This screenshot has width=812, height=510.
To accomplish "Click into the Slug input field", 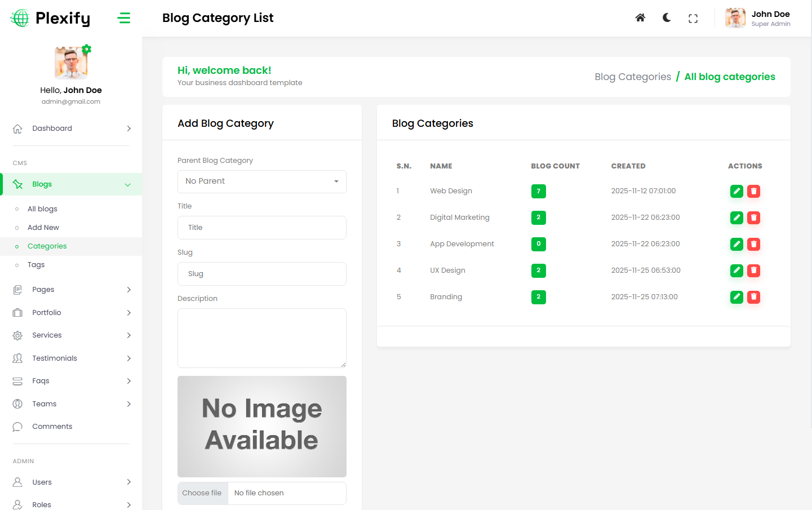I will click(261, 274).
